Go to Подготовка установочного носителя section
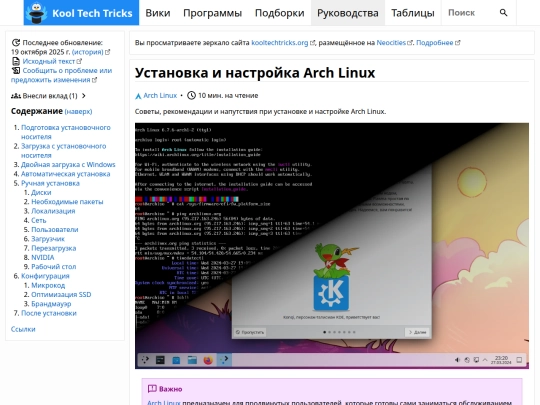This screenshot has height=405, width=540. pos(66,132)
